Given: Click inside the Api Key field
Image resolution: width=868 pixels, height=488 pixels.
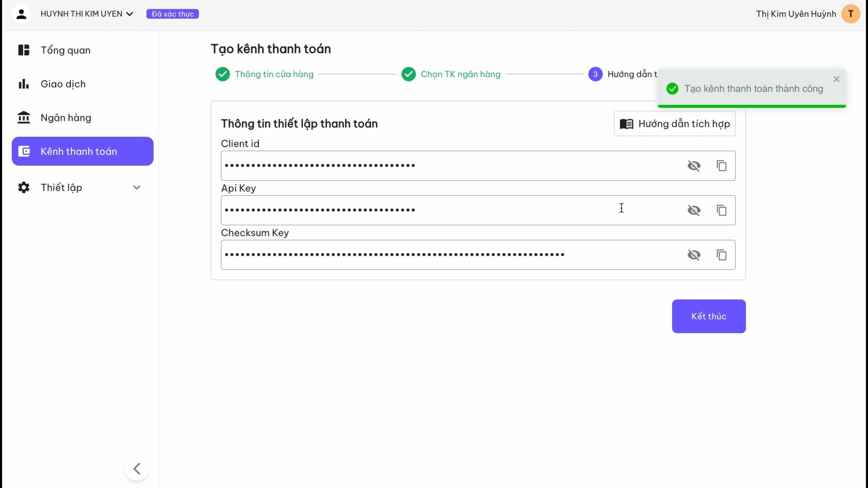Looking at the screenshot, I should pyautogui.click(x=450, y=210).
